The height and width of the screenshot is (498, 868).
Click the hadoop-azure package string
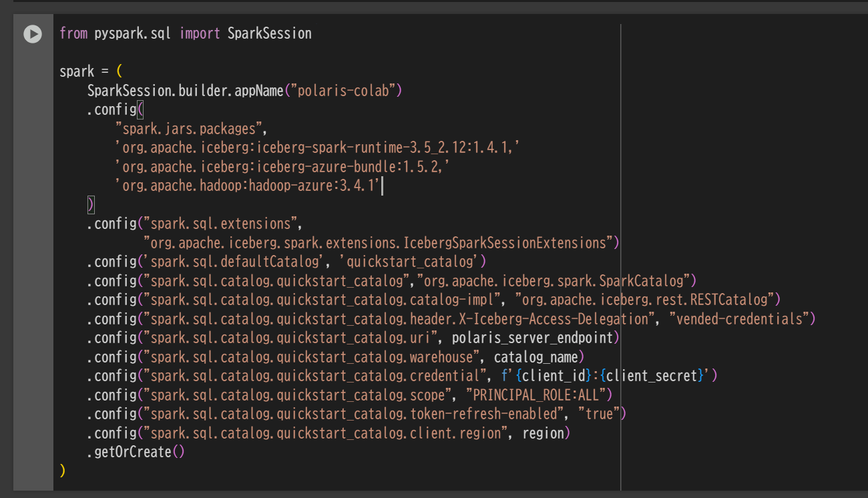(248, 186)
